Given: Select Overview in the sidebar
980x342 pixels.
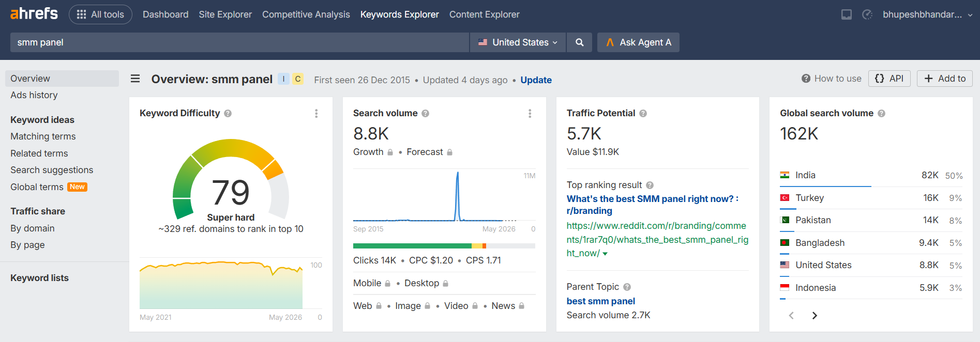Looking at the screenshot, I should pyautogui.click(x=62, y=79).
